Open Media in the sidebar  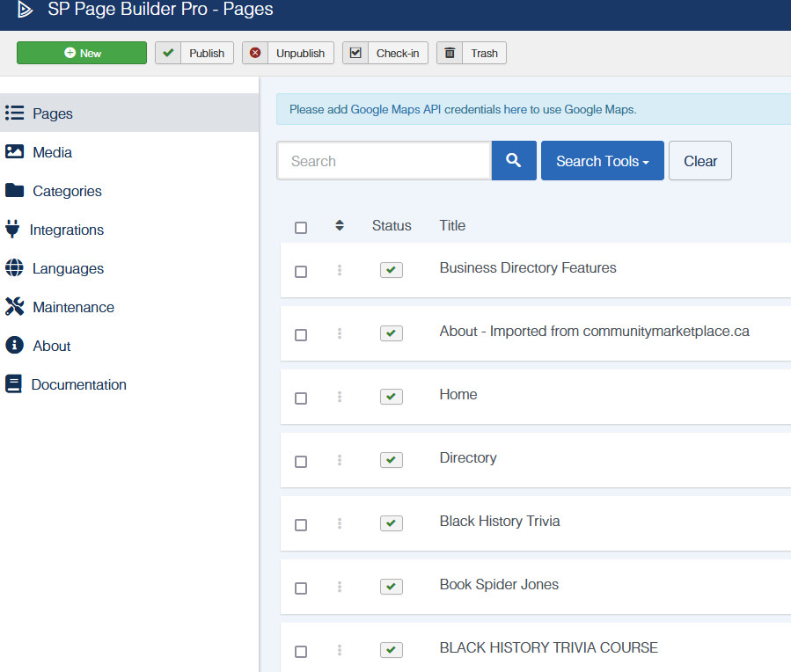point(52,152)
